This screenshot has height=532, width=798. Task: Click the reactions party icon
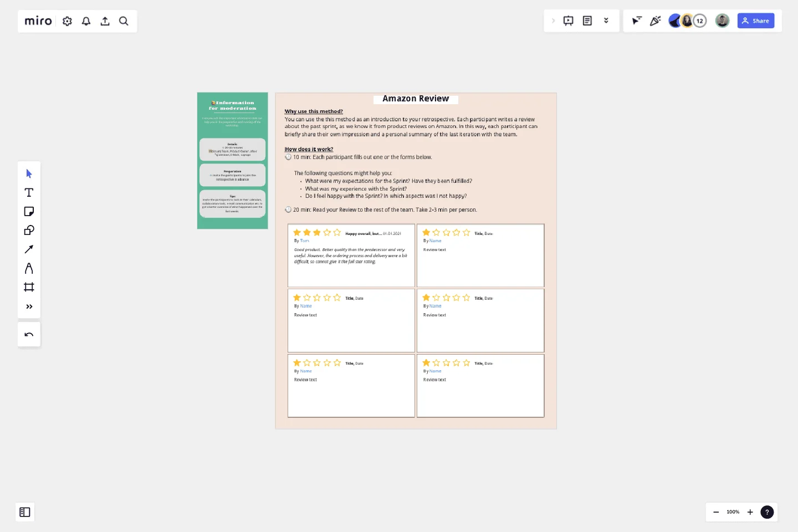pos(656,21)
